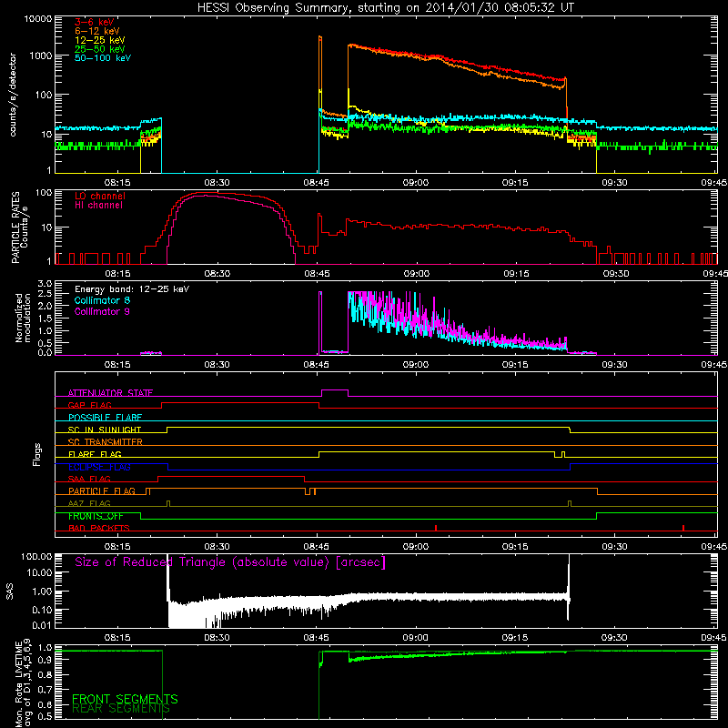Click the BAD PACKETS marker near 09:40
Viewport: 728px width, 728px height.
click(683, 528)
